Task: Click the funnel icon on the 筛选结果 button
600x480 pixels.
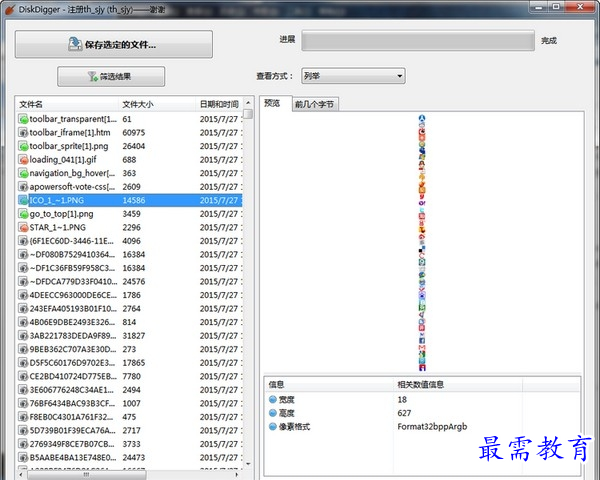Action: coord(93,77)
